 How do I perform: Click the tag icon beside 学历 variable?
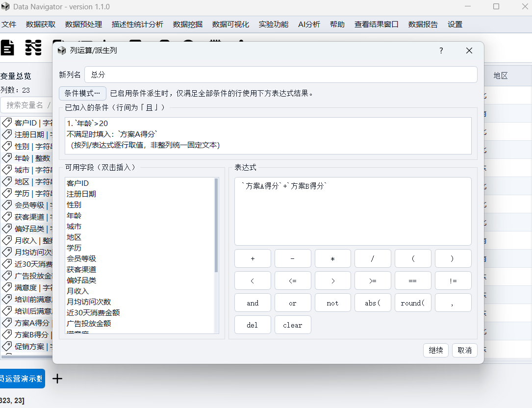coord(7,193)
